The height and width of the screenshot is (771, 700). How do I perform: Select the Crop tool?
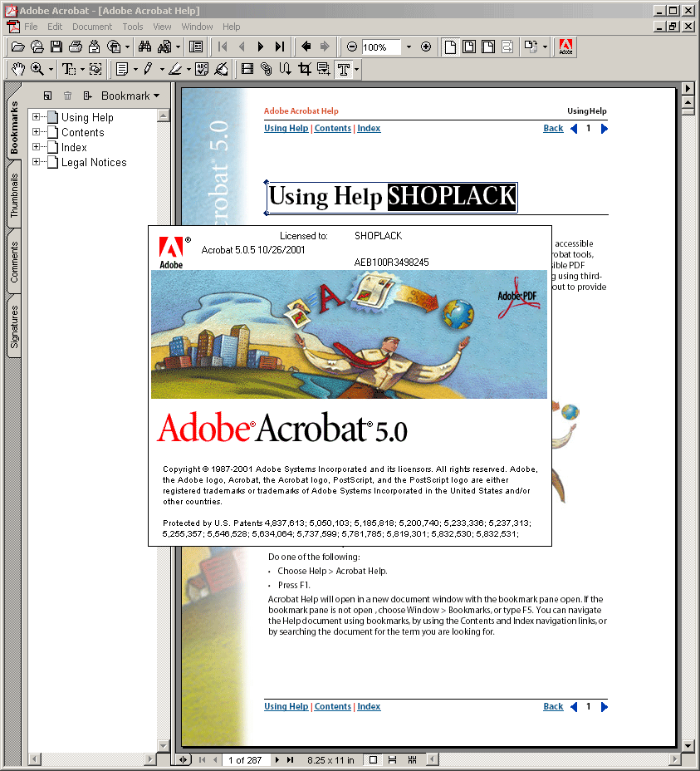tap(305, 69)
